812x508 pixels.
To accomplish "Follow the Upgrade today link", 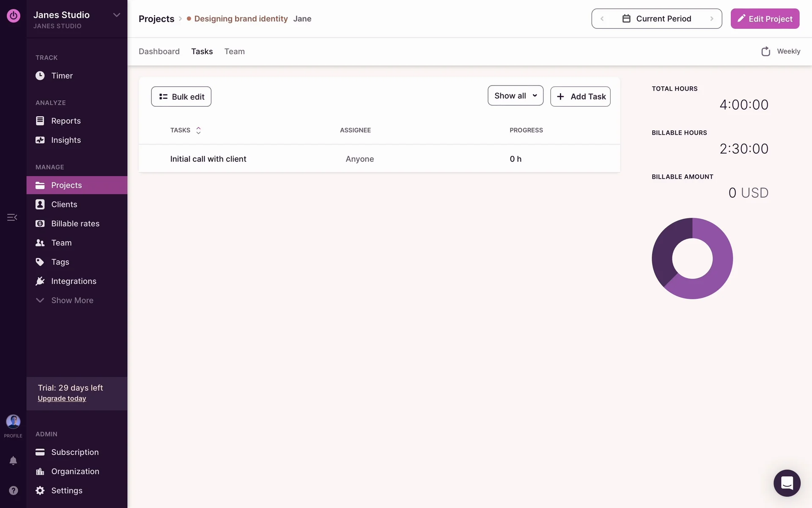I will pyautogui.click(x=62, y=399).
